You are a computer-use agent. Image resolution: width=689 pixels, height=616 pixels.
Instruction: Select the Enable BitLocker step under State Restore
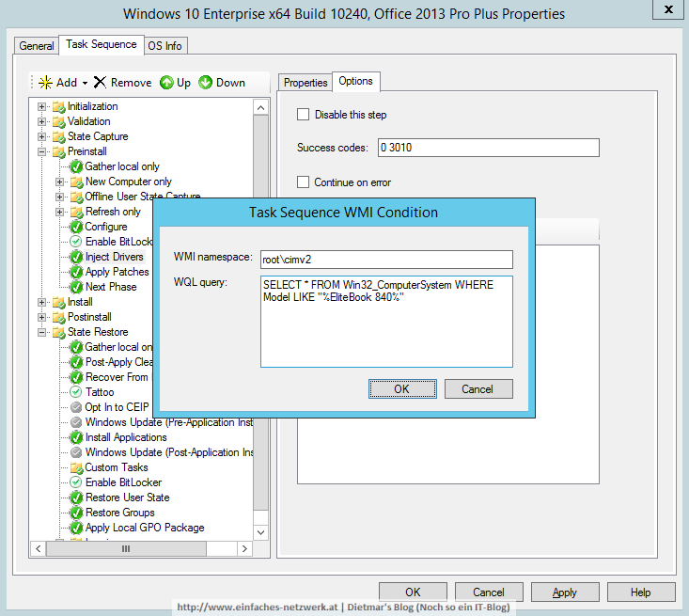[x=123, y=482]
